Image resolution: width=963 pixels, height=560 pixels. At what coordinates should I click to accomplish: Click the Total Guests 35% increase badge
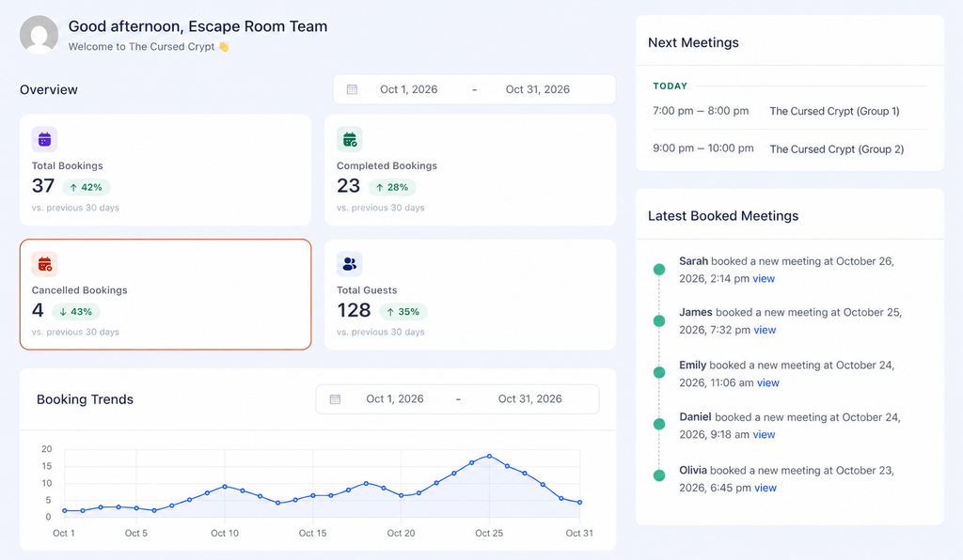pos(403,312)
